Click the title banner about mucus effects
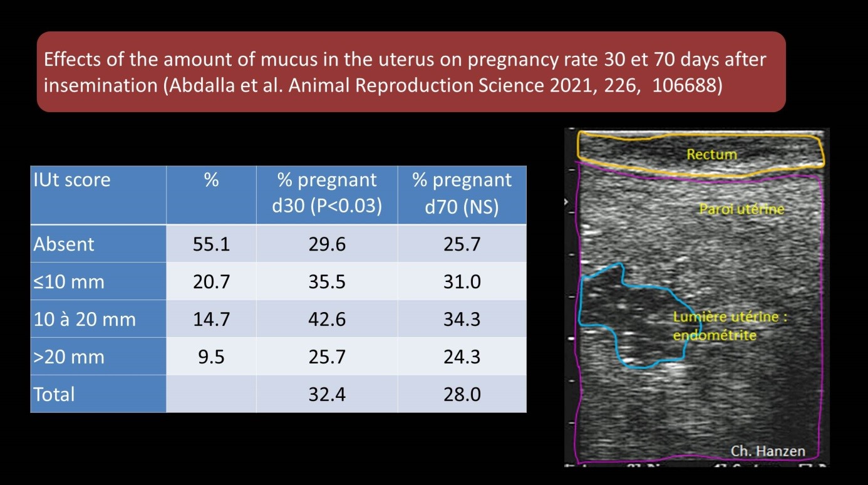Image resolution: width=868 pixels, height=485 pixels. tap(410, 71)
